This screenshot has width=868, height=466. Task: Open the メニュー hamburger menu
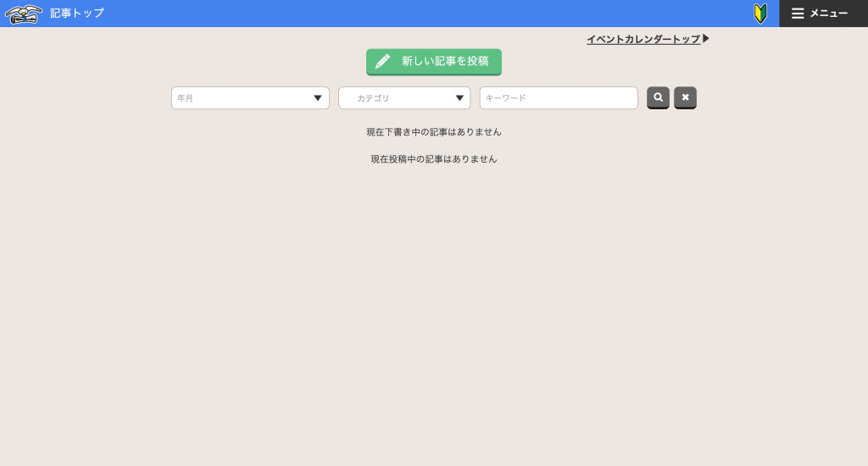(823, 14)
